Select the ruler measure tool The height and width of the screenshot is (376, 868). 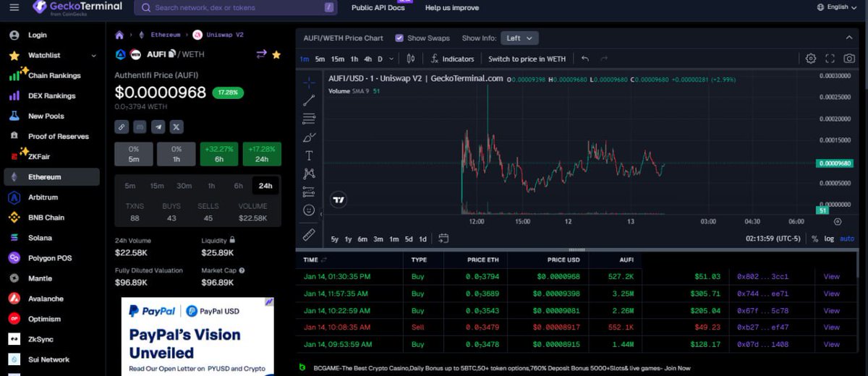tap(309, 235)
